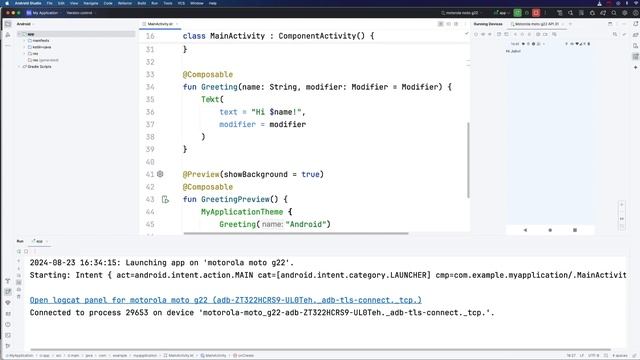Viewport: 640px width, 360px height.
Task: Open the Build tool window icon in left strip
Action: [x=8, y=281]
